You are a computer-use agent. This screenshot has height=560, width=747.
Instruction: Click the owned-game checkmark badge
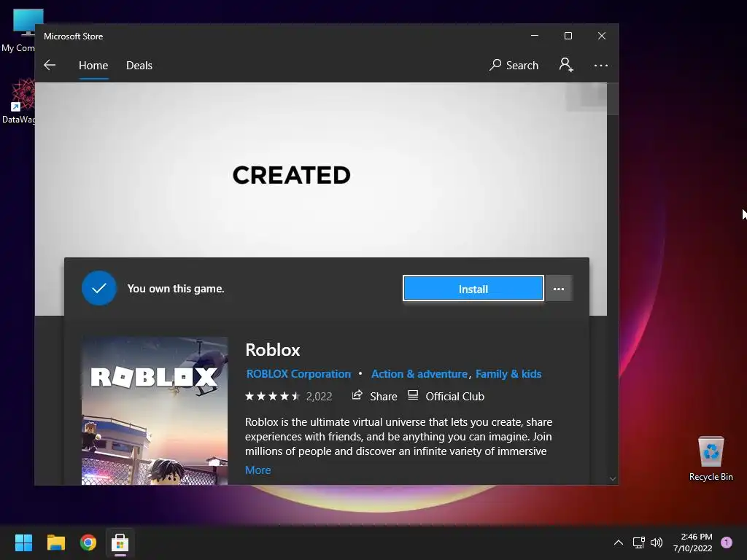[99, 288]
